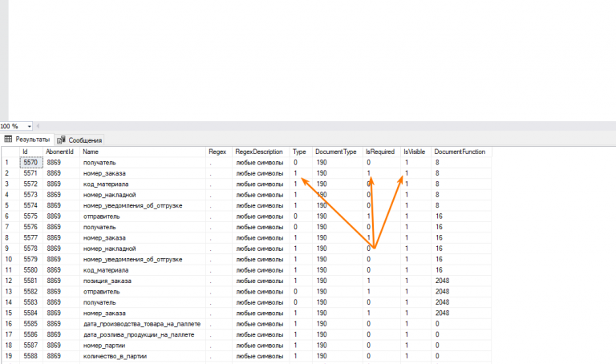
Task: Click the количество_в_партии name cell
Action: coord(143,356)
